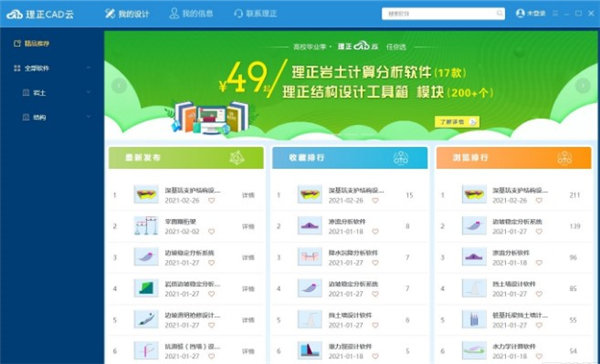Open slope thumbnail of row 3 in 最新发布
600x364 pixels.
click(146, 257)
